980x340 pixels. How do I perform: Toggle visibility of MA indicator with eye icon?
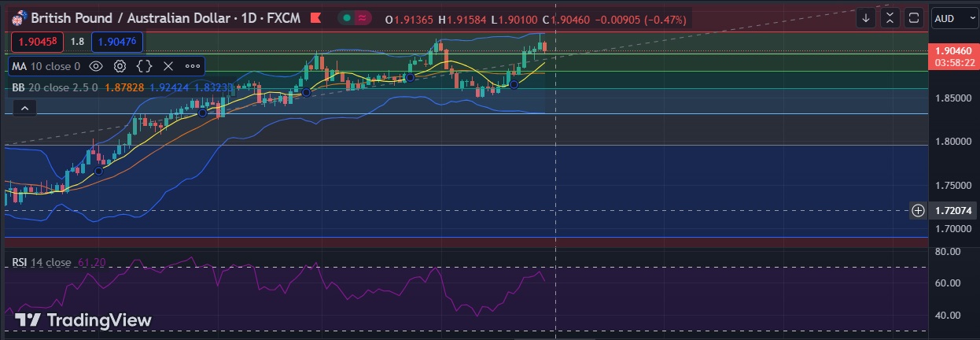coord(96,66)
